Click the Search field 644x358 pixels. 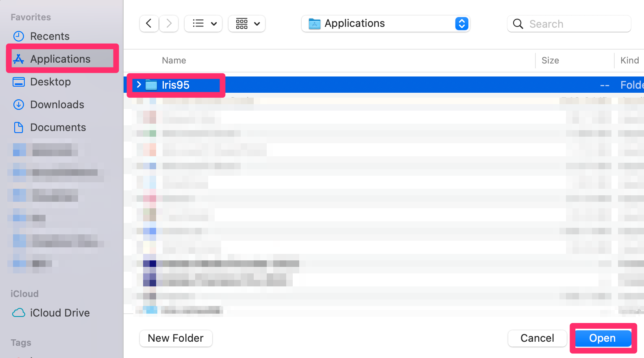[x=569, y=24]
